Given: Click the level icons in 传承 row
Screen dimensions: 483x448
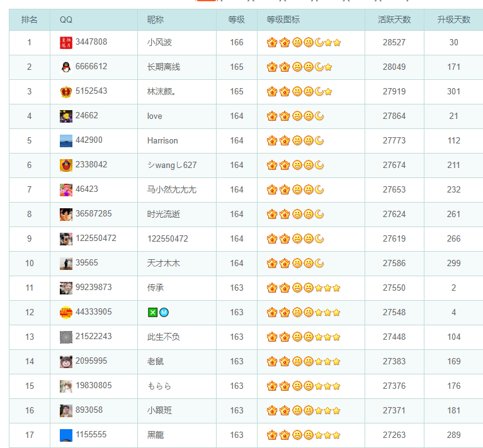Looking at the screenshot, I should tap(304, 288).
